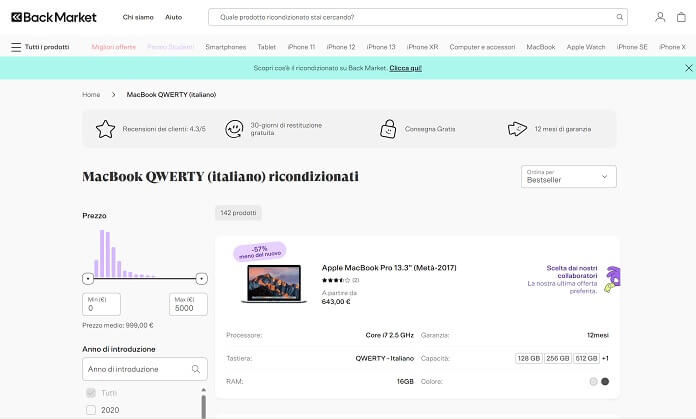The height and width of the screenshot is (419, 696).
Task: Open the Ordina per Bestseller dropdown
Action: tap(569, 177)
